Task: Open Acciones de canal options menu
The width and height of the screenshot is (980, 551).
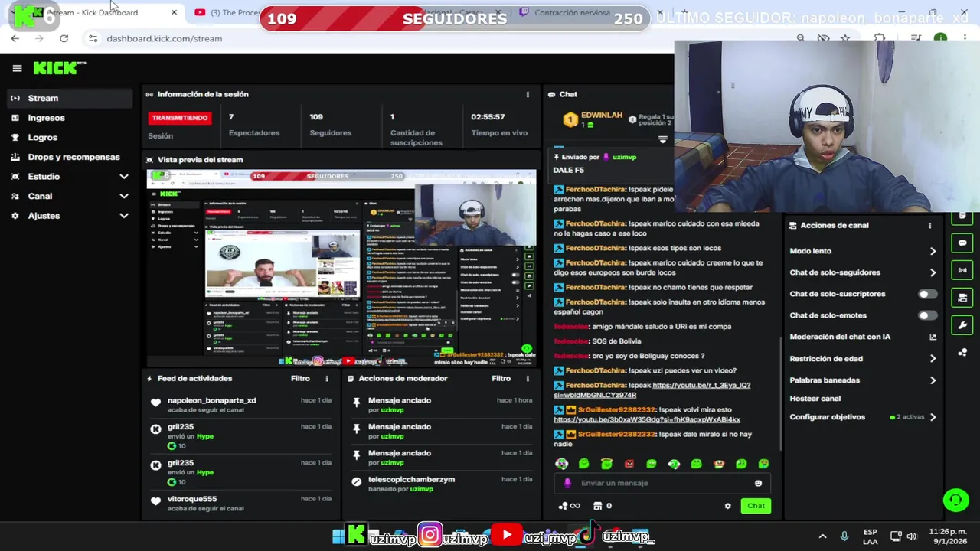Action: [929, 226]
